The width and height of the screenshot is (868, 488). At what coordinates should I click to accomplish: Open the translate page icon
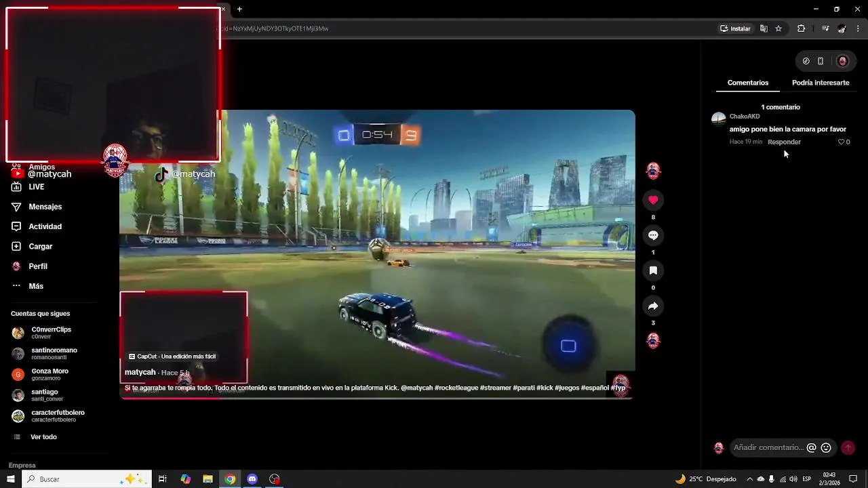[764, 28]
